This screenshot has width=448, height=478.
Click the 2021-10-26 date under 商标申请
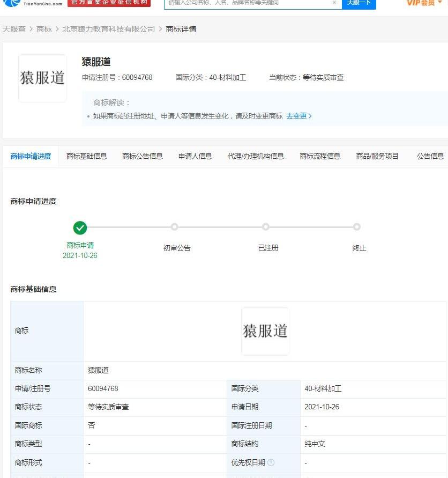tap(80, 255)
